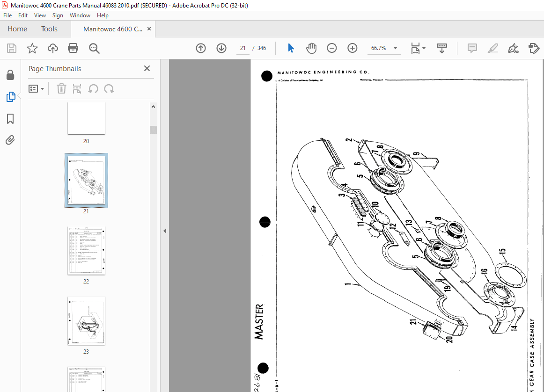Zoom out using the minus icon
Image resolution: width=544 pixels, height=392 pixels.
(x=332, y=48)
